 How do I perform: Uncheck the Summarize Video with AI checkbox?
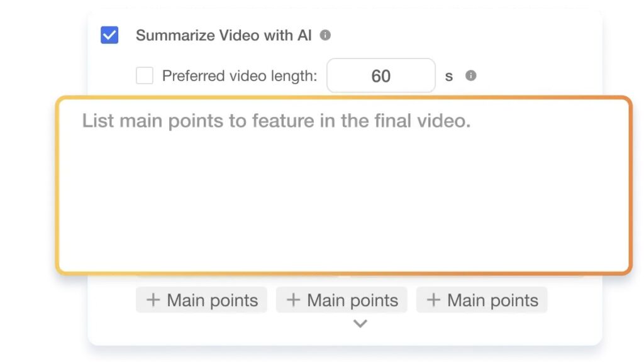pyautogui.click(x=108, y=35)
